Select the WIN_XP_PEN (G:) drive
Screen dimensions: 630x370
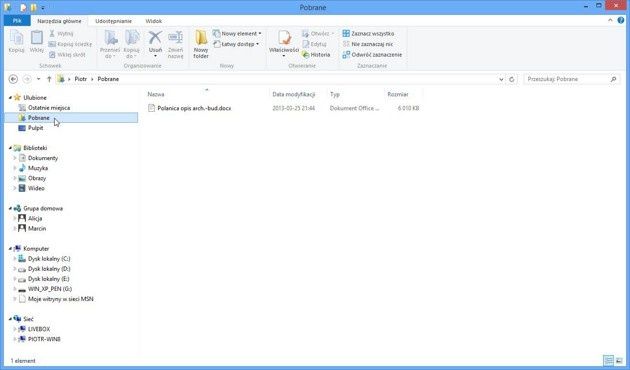(x=50, y=289)
